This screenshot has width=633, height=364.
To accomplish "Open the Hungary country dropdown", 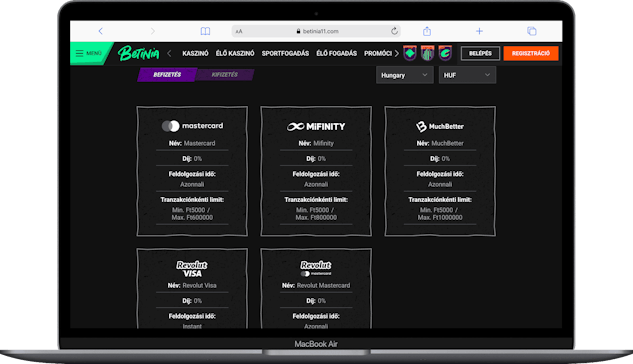I will coord(405,75).
